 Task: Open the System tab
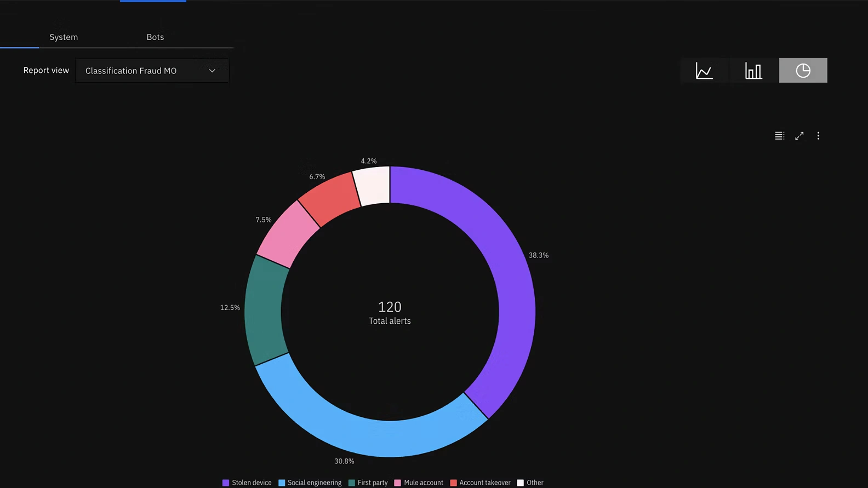tap(64, 37)
